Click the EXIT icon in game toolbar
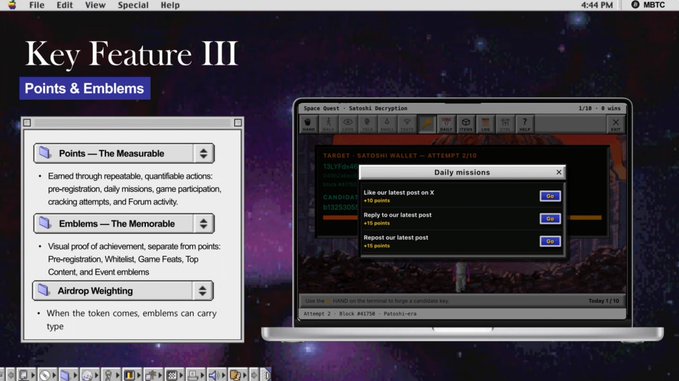The width and height of the screenshot is (679, 381). (x=615, y=124)
